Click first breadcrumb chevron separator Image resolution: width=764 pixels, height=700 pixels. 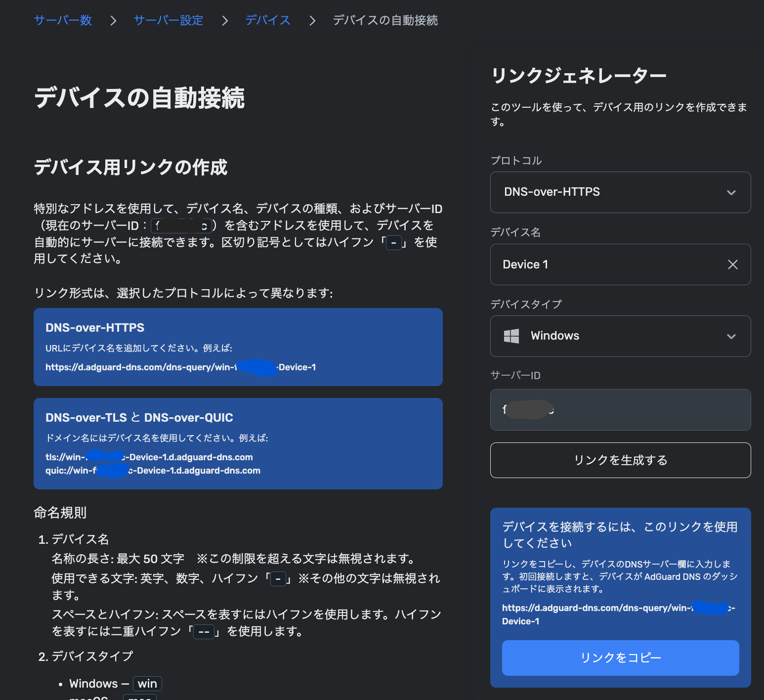[113, 21]
